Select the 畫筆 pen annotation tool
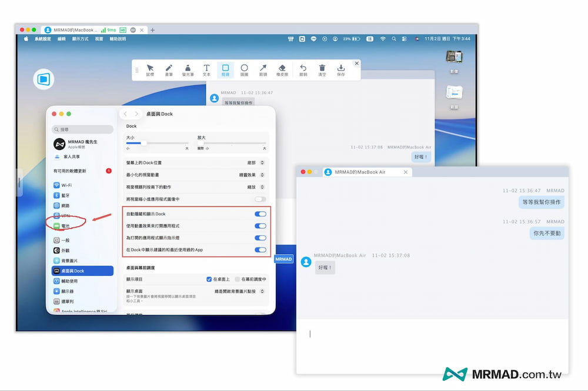The height and width of the screenshot is (391, 588). 169,70
